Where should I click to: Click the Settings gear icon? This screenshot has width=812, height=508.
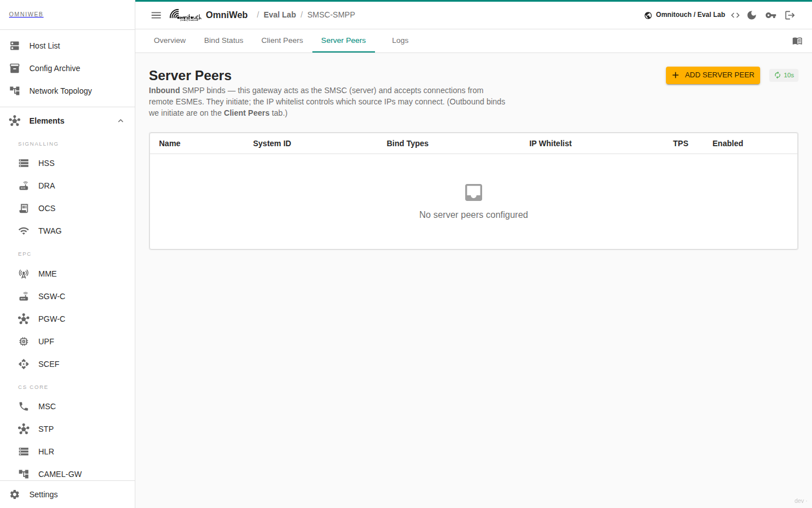click(15, 494)
